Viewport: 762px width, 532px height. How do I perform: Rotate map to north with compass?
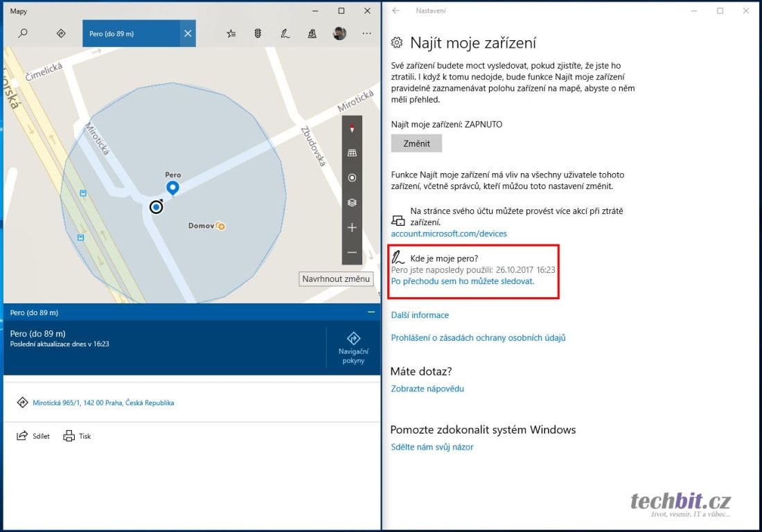352,128
